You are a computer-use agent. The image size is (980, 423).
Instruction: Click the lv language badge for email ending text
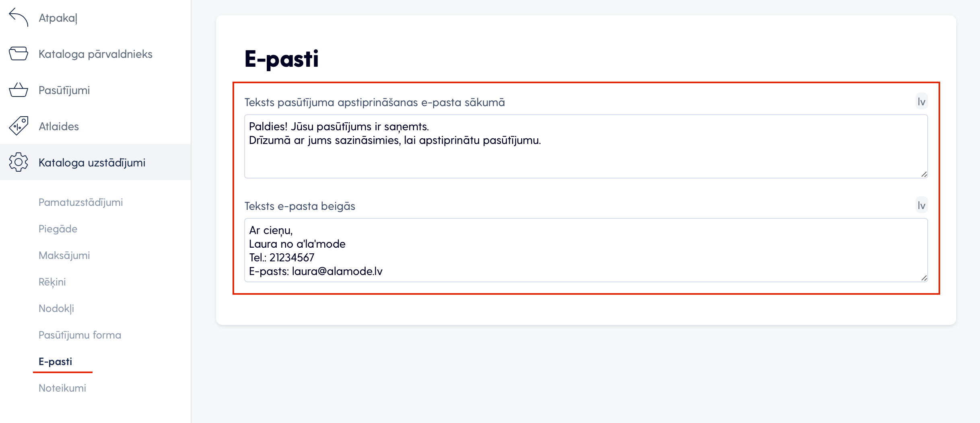tap(922, 205)
